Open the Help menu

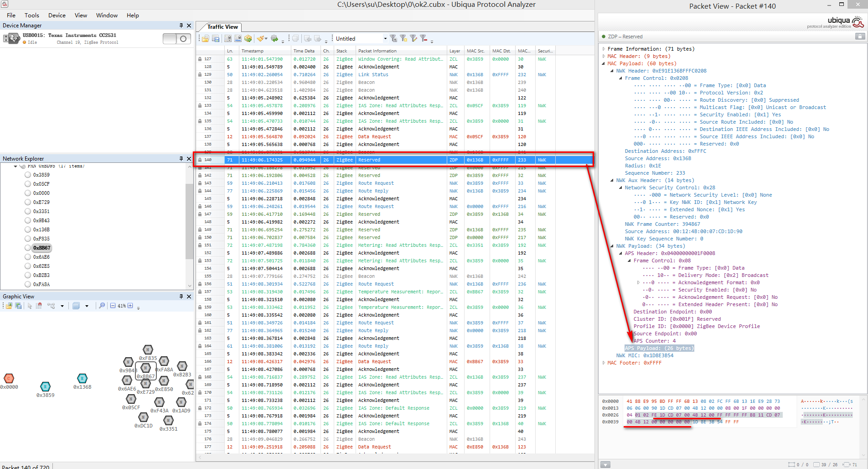(x=133, y=15)
